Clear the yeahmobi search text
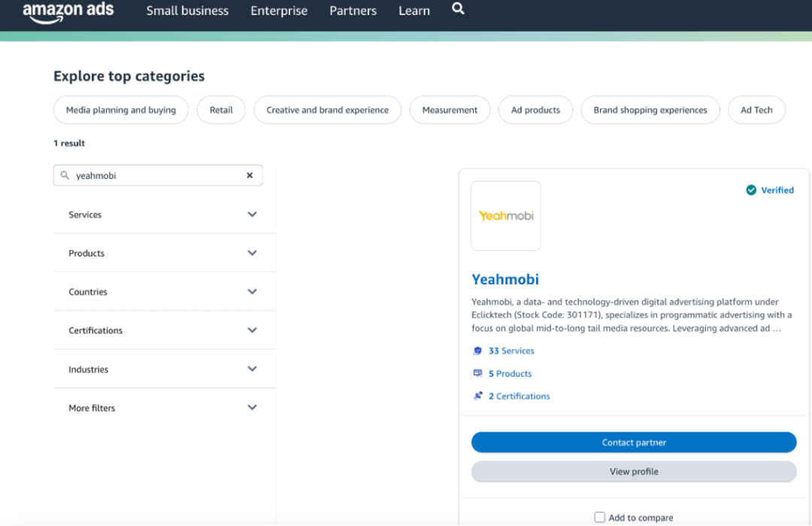This screenshot has width=812, height=526. [x=250, y=175]
